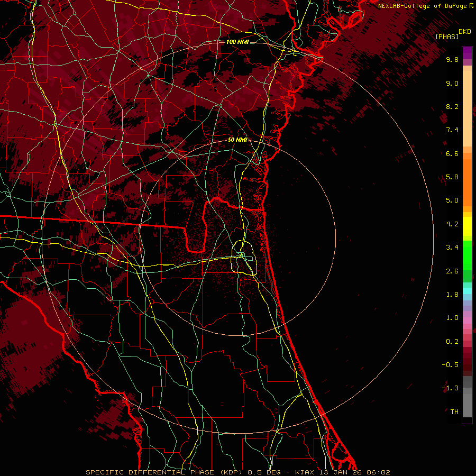The width and height of the screenshot is (476, 476).
Task: Click the 6.6 legend value
Action: pyautogui.click(x=452, y=153)
